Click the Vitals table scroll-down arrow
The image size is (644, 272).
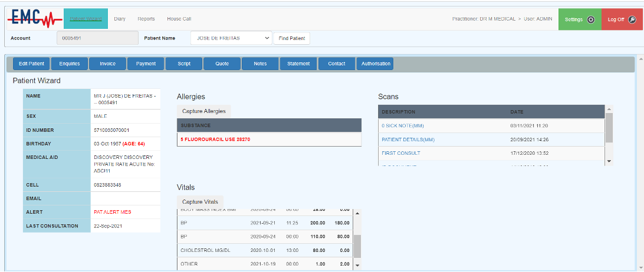tap(357, 266)
